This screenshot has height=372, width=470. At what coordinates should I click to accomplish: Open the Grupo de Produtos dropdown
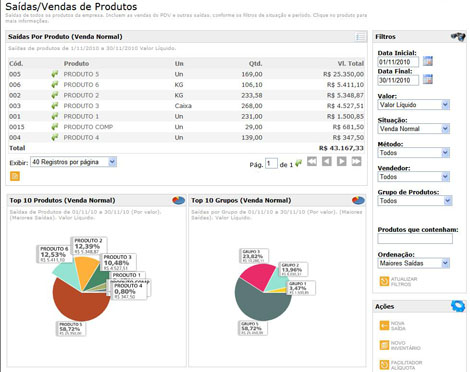(x=415, y=201)
